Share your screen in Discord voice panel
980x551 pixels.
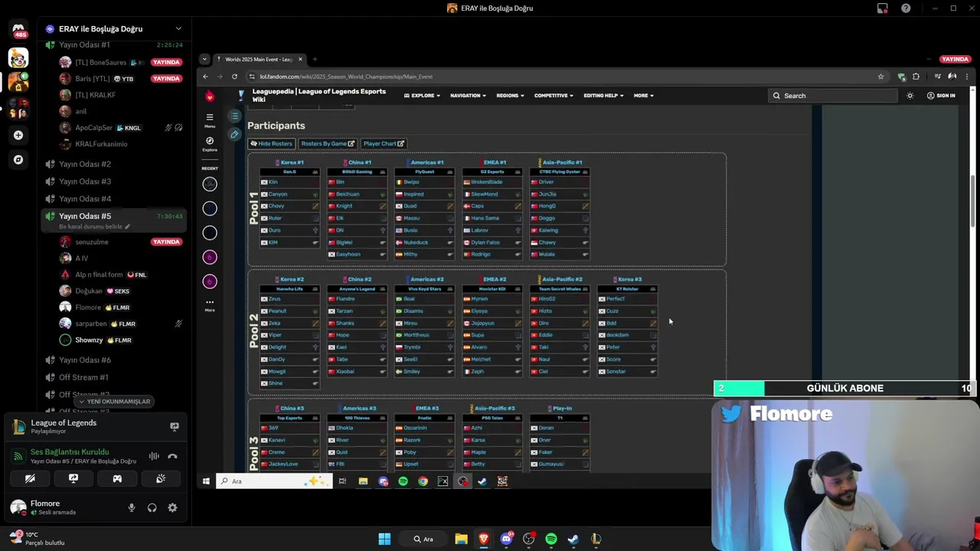(x=73, y=478)
